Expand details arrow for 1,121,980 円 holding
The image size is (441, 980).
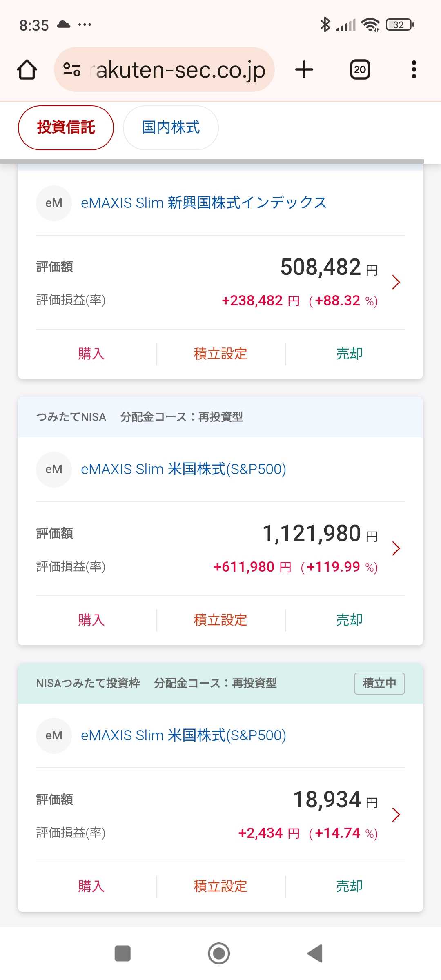(x=395, y=548)
